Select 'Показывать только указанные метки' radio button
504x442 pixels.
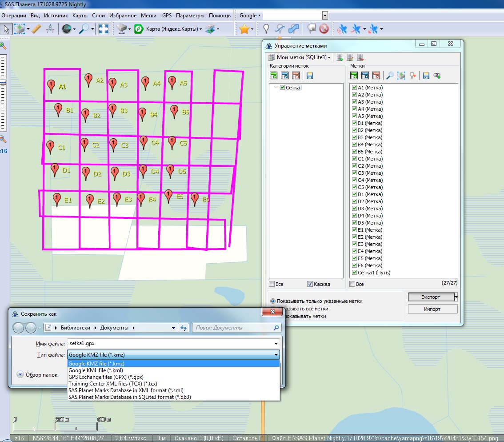tap(273, 301)
